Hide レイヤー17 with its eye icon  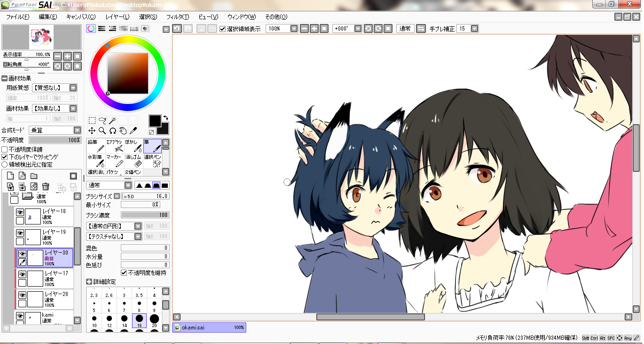(x=22, y=275)
